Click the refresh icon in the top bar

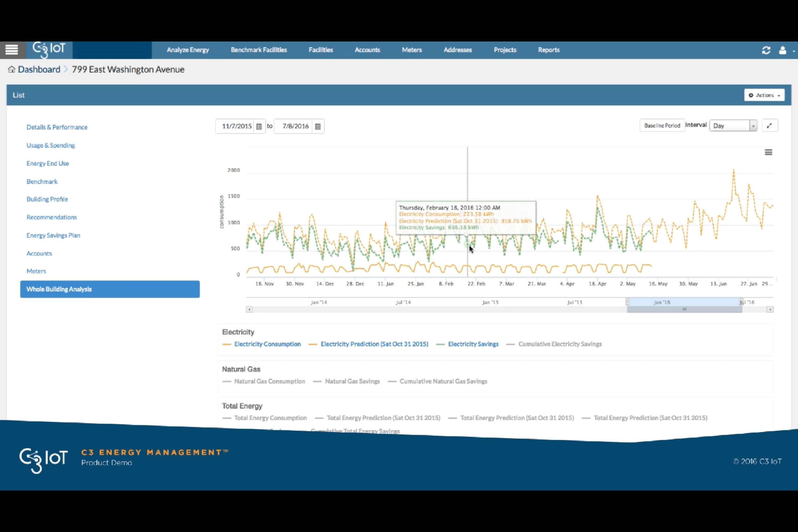(x=766, y=50)
